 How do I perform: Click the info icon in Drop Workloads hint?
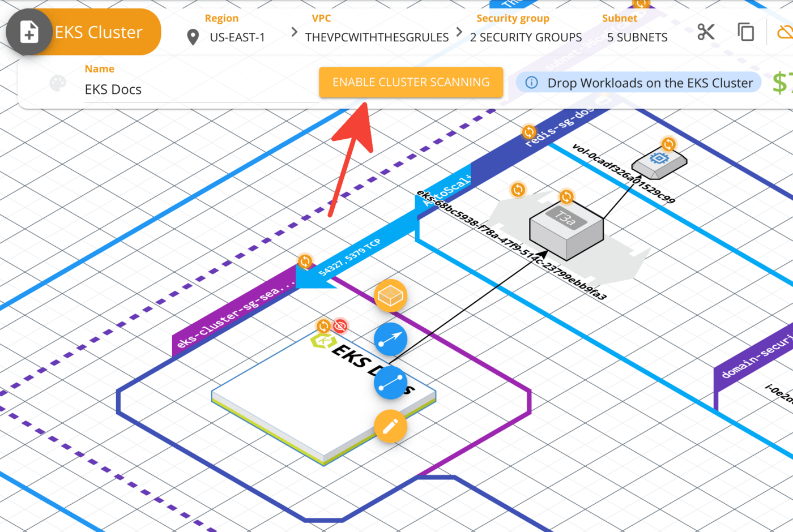pos(531,83)
